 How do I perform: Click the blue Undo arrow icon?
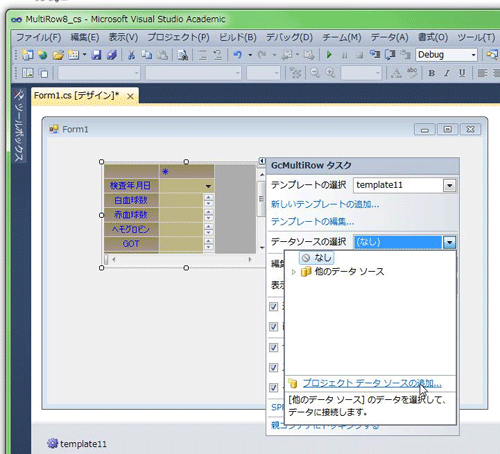(238, 55)
